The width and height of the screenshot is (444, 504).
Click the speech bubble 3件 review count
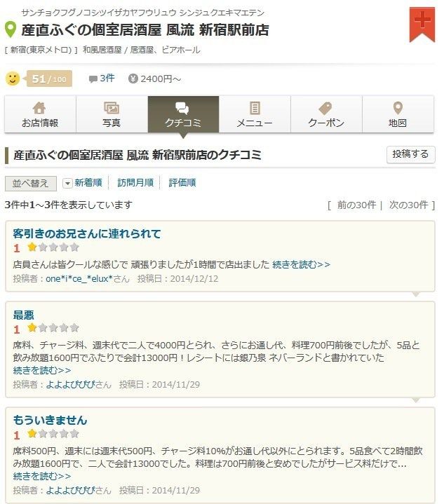tap(102, 79)
